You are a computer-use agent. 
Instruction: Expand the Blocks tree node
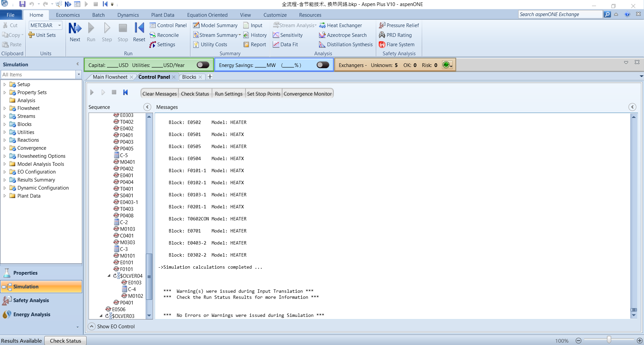coord(5,124)
